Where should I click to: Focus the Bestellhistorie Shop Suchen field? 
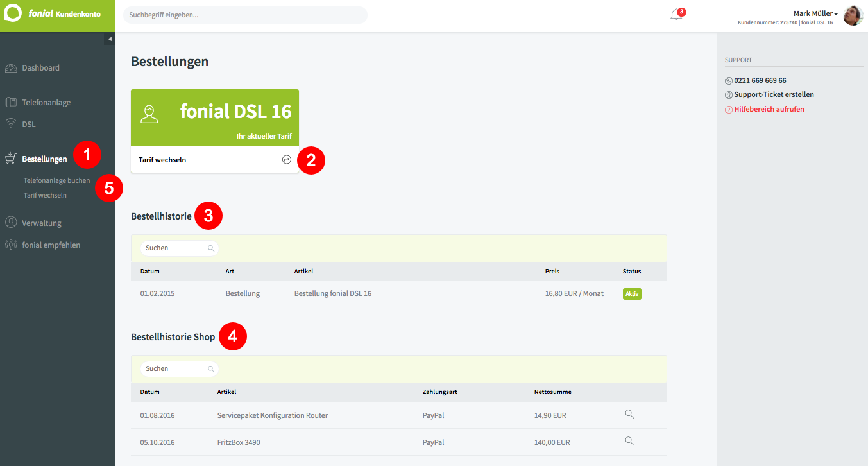(x=180, y=368)
